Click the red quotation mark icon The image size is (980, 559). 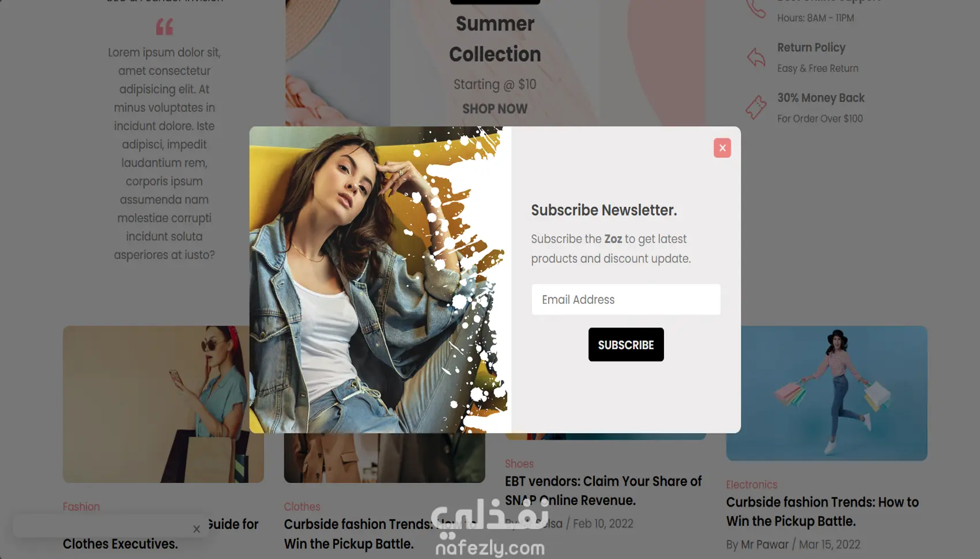click(x=164, y=27)
